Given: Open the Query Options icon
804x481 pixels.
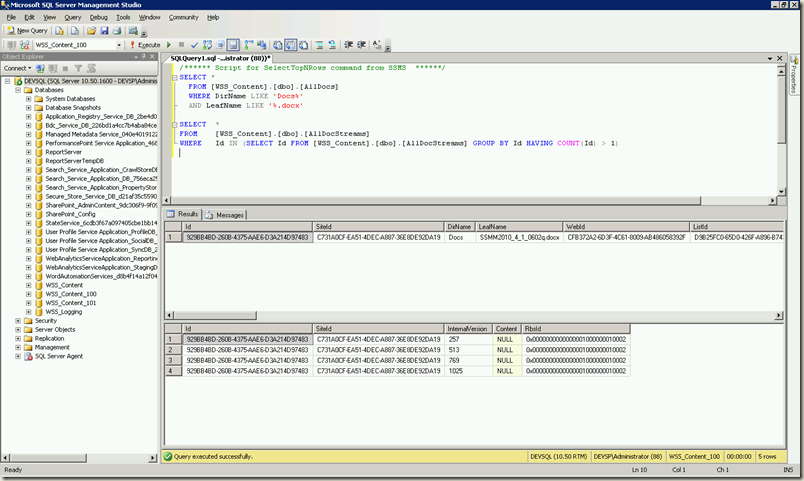Looking at the screenshot, I should point(220,45).
